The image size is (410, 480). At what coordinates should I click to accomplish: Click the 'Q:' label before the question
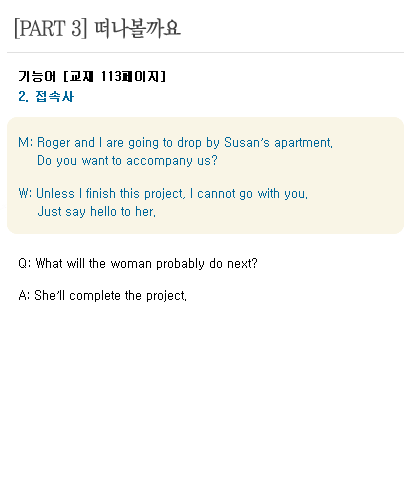pos(25,264)
